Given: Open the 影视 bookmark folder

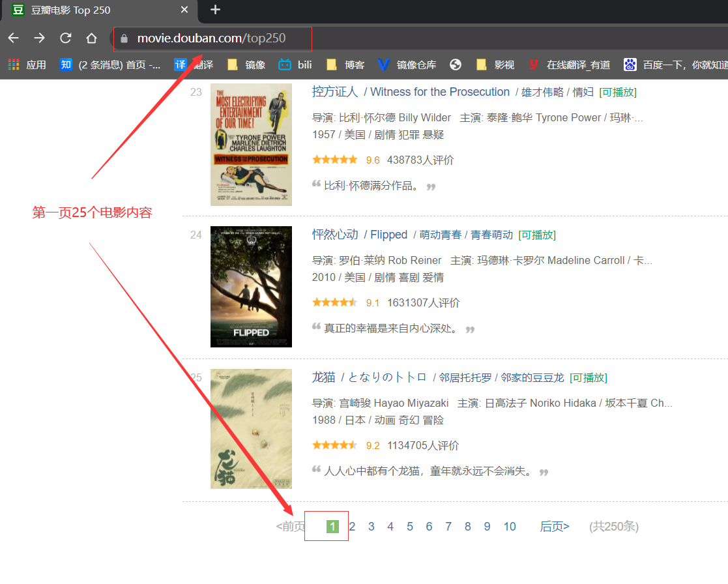Looking at the screenshot, I should pyautogui.click(x=495, y=65).
